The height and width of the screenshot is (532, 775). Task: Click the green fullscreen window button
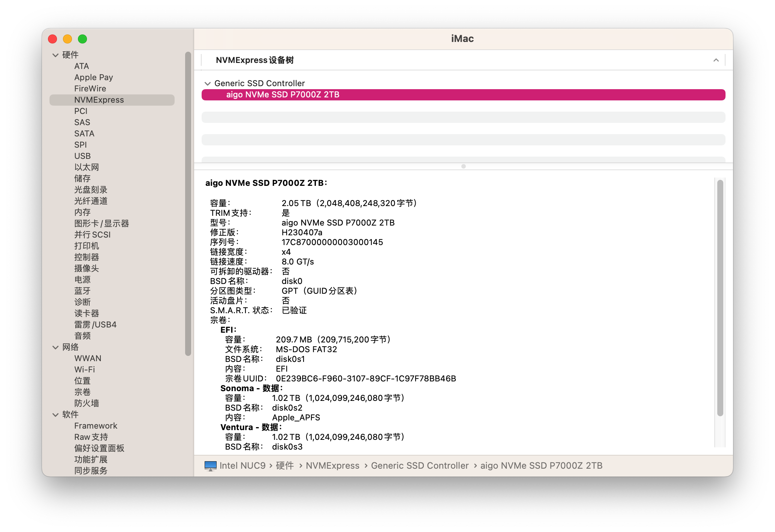[x=82, y=39]
